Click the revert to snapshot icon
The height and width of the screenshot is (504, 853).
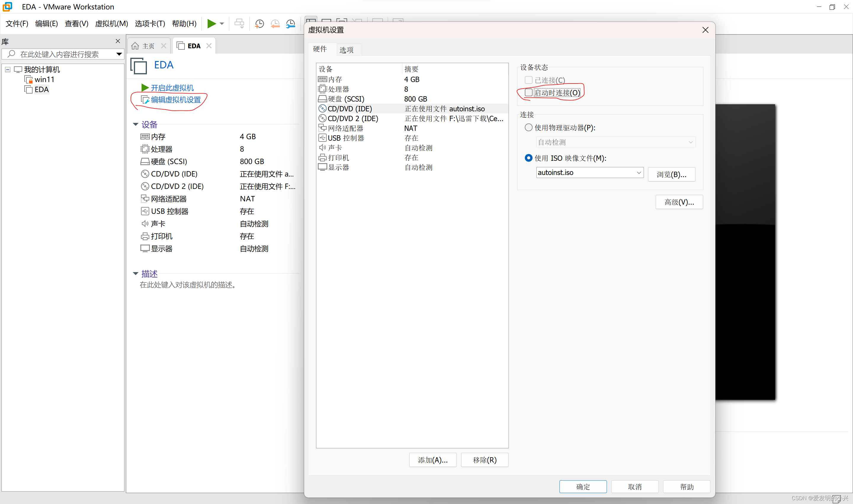click(x=275, y=23)
